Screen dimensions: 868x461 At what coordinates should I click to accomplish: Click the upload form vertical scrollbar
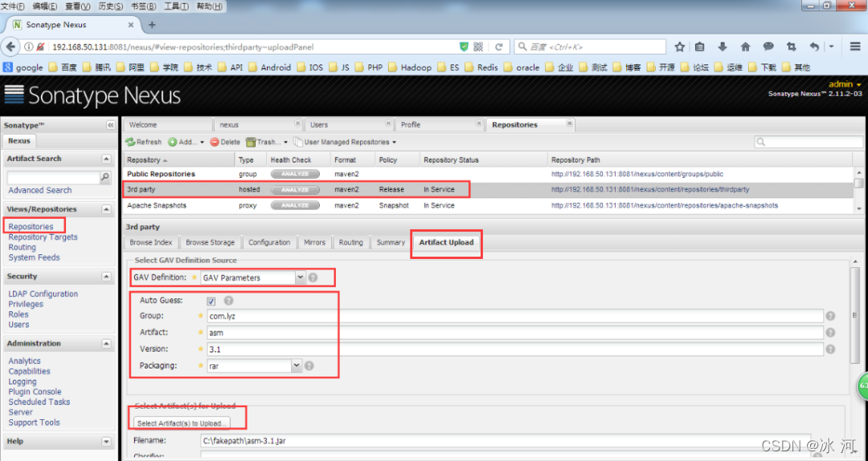pos(854,316)
